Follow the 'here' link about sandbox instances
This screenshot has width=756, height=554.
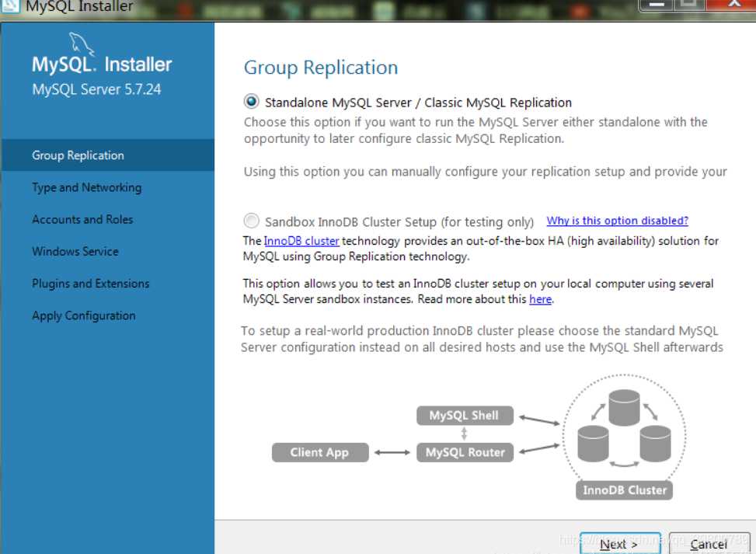[x=541, y=299]
